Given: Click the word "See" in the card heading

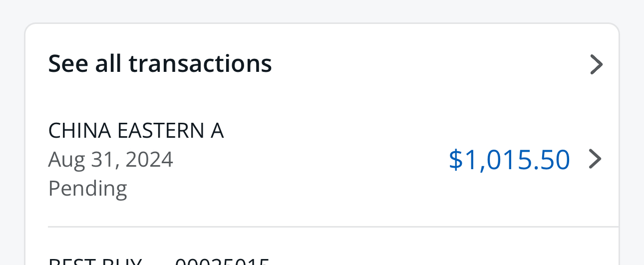Looking at the screenshot, I should (x=67, y=64).
